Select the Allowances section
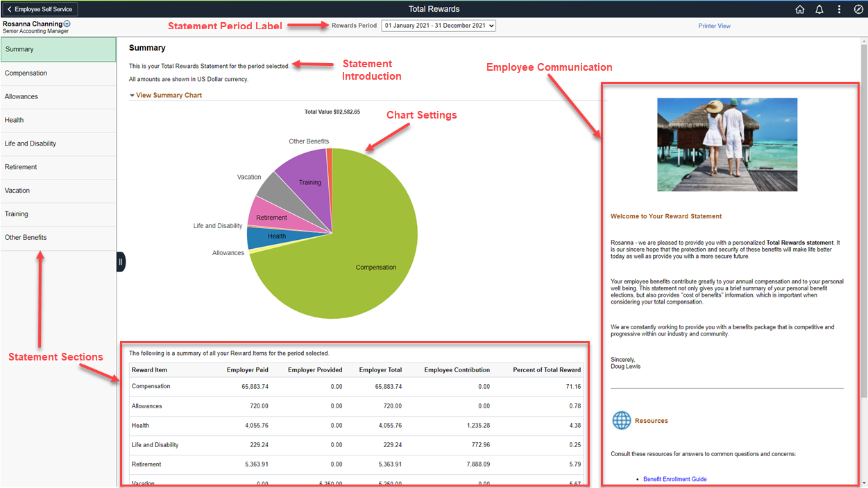Image resolution: width=868 pixels, height=488 pixels. coord(58,96)
